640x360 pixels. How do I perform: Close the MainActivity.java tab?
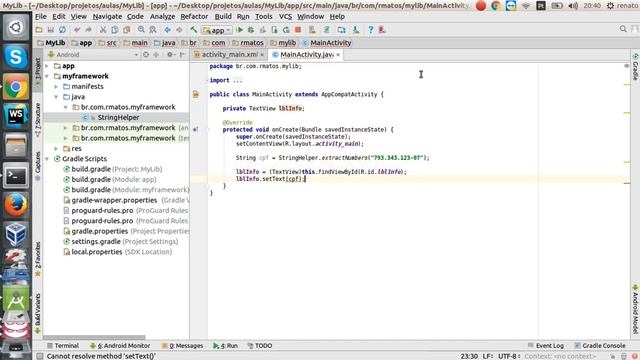338,55
